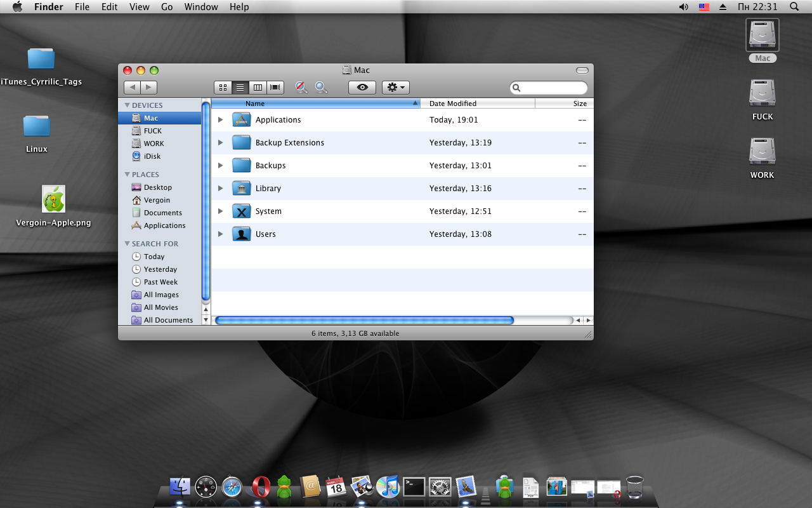Select All Movies saved search
Viewport: 812px width, 508px height.
click(x=160, y=307)
